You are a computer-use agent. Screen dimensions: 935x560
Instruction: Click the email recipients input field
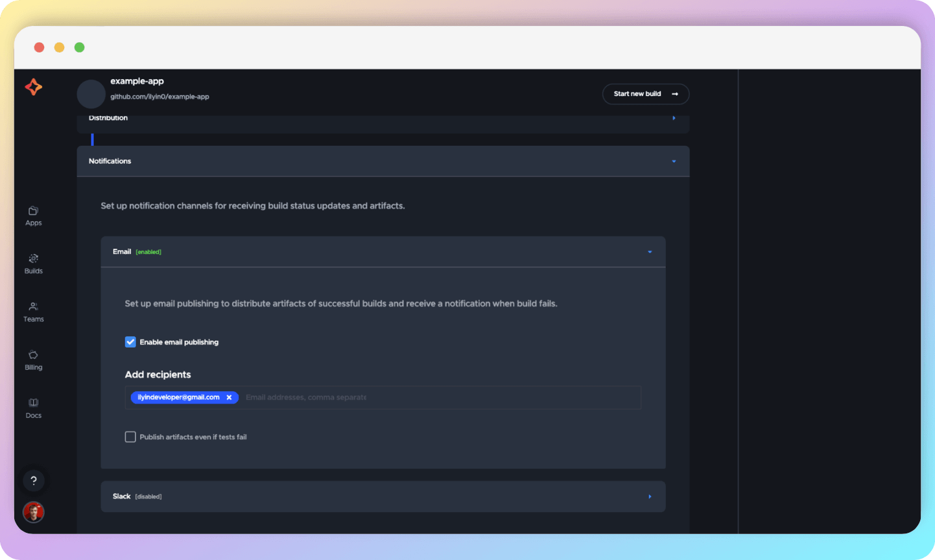(x=389, y=397)
